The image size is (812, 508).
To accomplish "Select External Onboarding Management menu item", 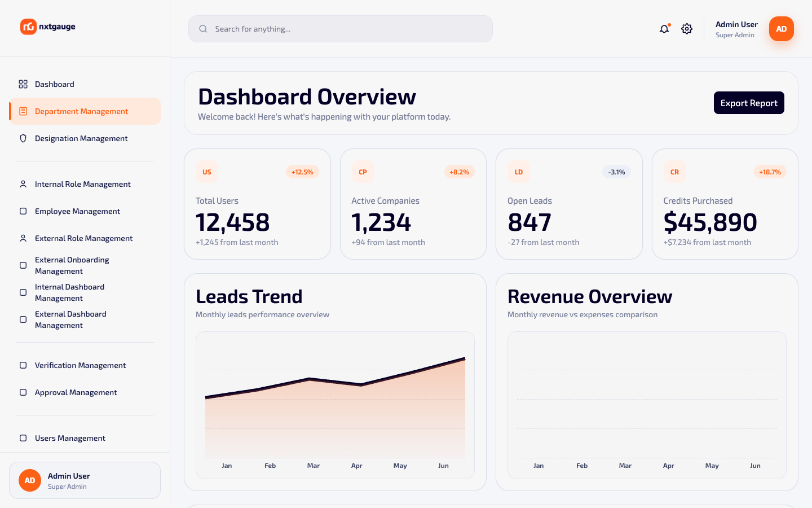I will [x=85, y=265].
